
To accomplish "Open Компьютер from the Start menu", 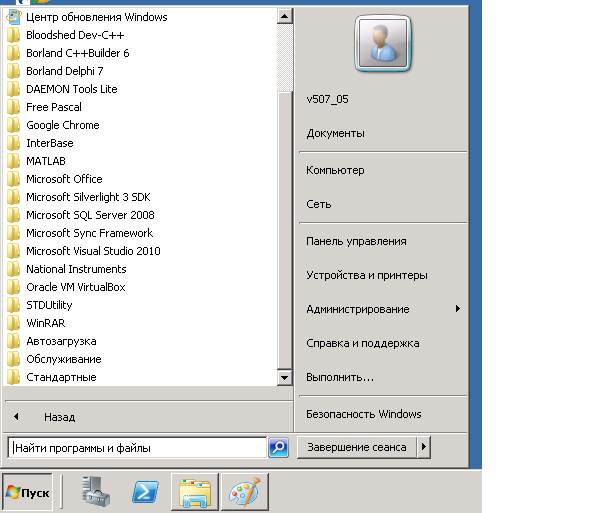I will [x=335, y=170].
